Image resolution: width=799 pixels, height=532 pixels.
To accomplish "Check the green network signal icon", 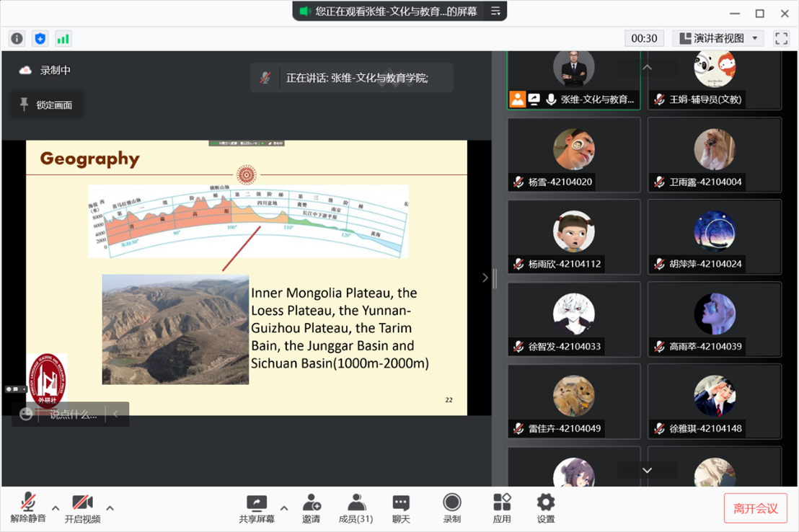I will [63, 39].
